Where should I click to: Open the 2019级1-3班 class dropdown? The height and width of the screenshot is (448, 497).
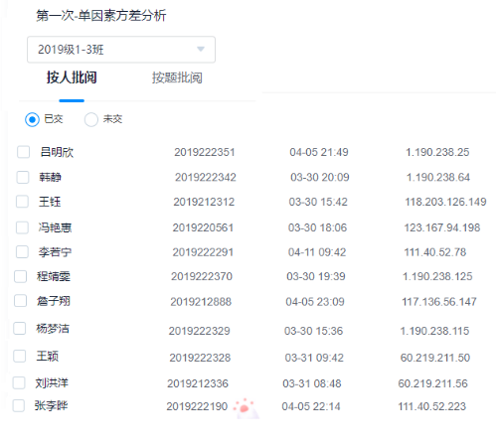click(x=121, y=50)
